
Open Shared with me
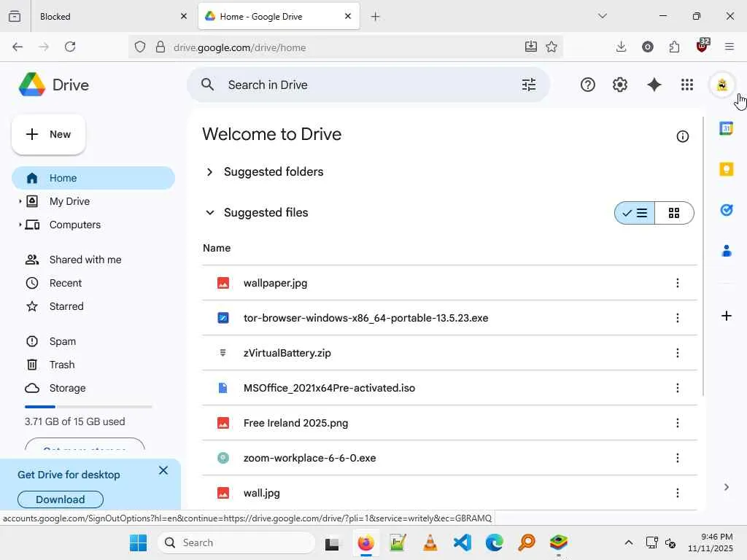85,260
